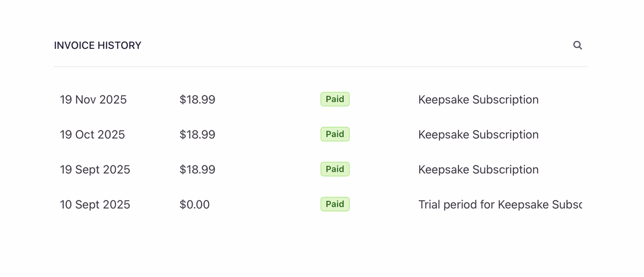Select the $18.99 amount for 19 Oct
The height and width of the screenshot is (277, 644).
point(197,135)
